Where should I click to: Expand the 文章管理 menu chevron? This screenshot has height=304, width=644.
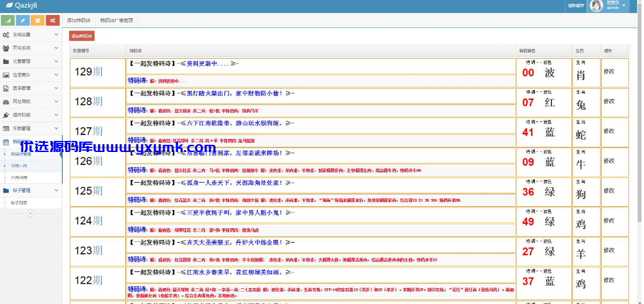[56, 61]
